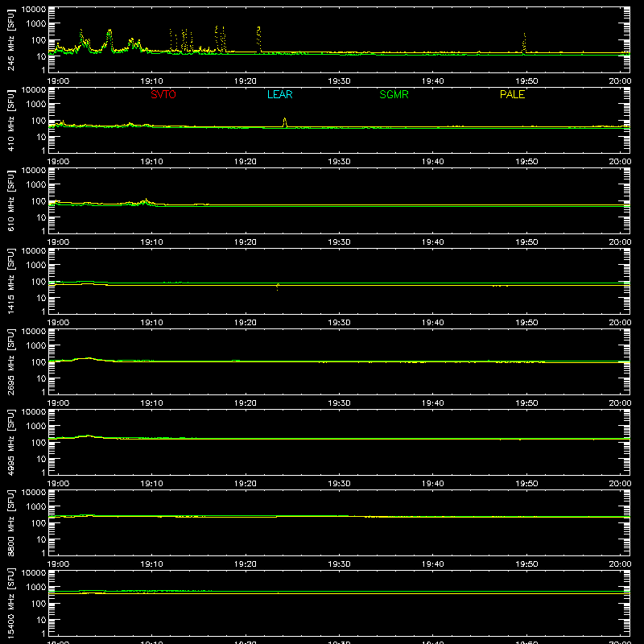Viewport: 644px width, 644px height.
Task: Click the 19:40 time label below the 1415 MHz plot
Action: tap(432, 323)
